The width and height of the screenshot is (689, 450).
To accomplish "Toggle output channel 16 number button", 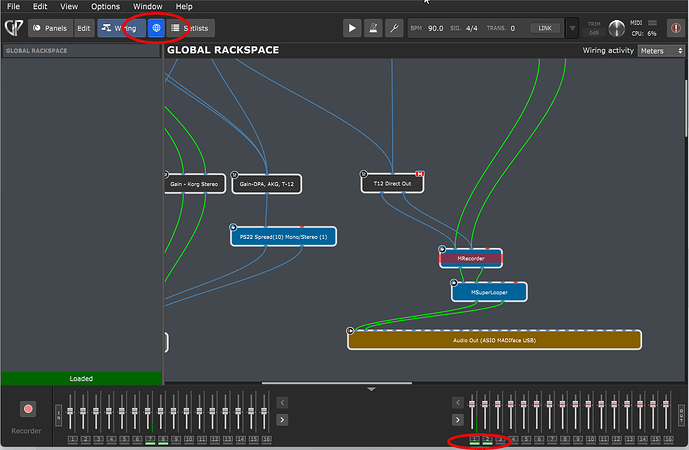I will point(668,439).
